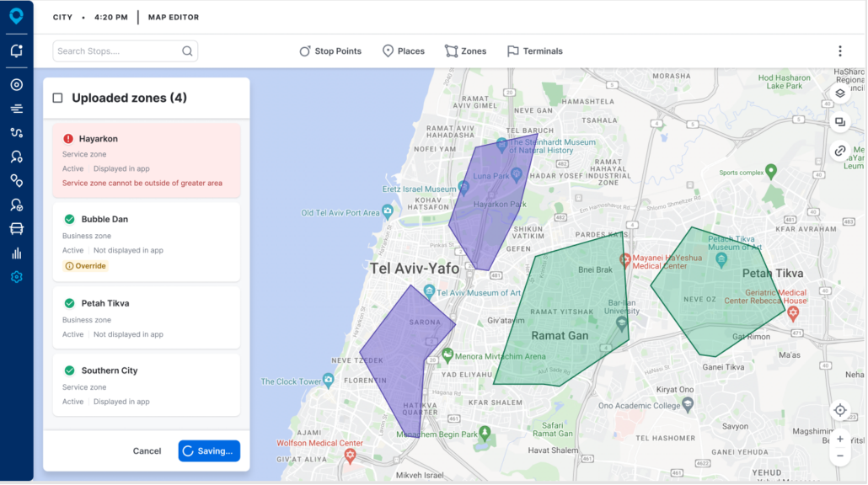868x485 pixels.
Task: Click the Override badge on Bubble Dan
Action: tap(85, 266)
